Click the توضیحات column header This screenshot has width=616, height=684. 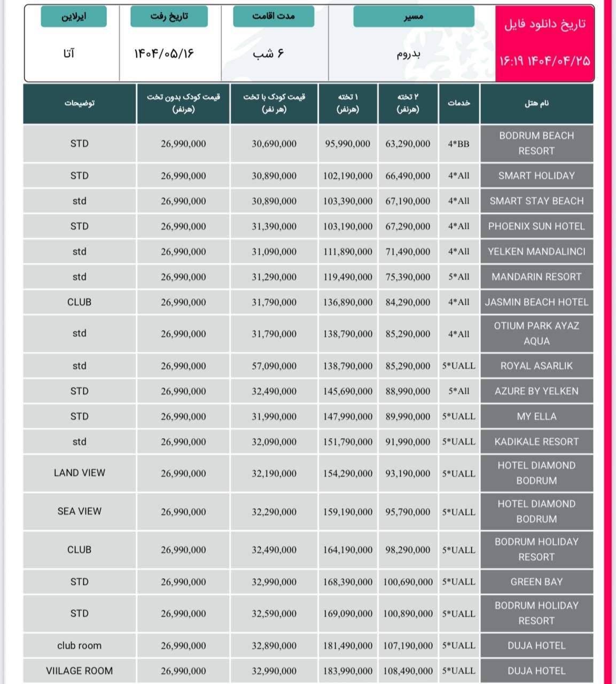point(80,104)
